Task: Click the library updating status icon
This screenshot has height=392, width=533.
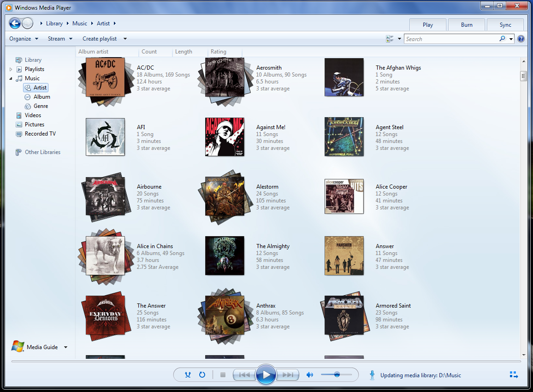Action: 372,375
